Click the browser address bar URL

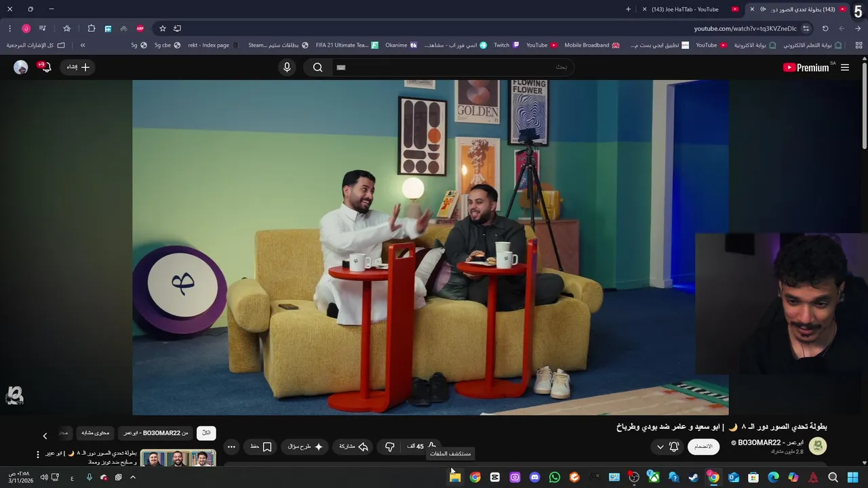(x=745, y=28)
